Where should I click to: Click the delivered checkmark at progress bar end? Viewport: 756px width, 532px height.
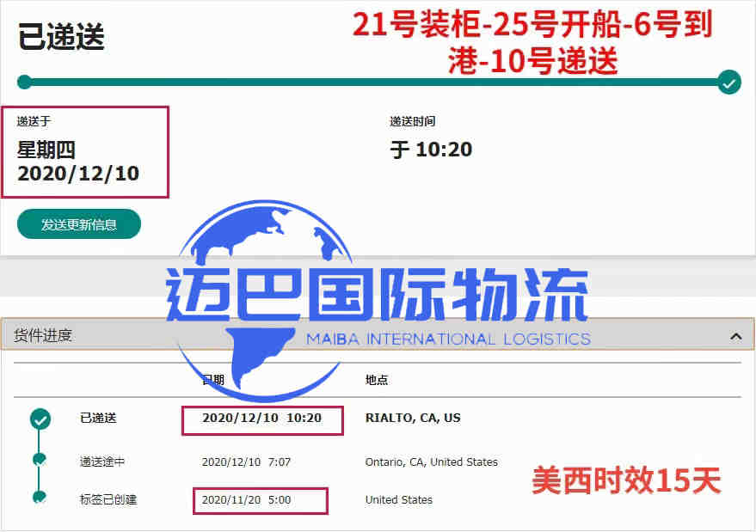point(729,83)
